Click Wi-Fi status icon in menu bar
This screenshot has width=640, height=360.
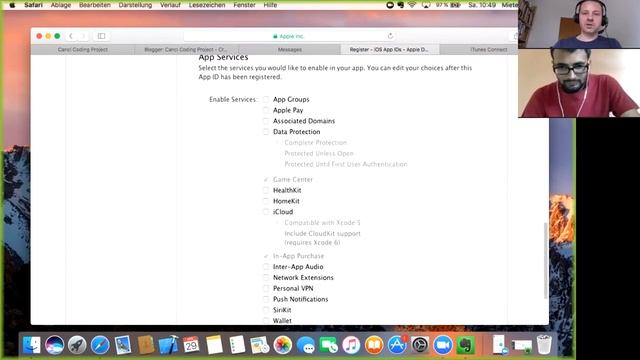tap(412, 5)
